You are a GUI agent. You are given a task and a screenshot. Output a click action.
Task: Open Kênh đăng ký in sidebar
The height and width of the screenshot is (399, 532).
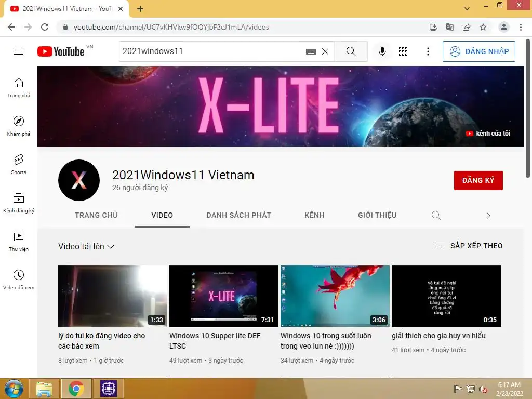(19, 203)
